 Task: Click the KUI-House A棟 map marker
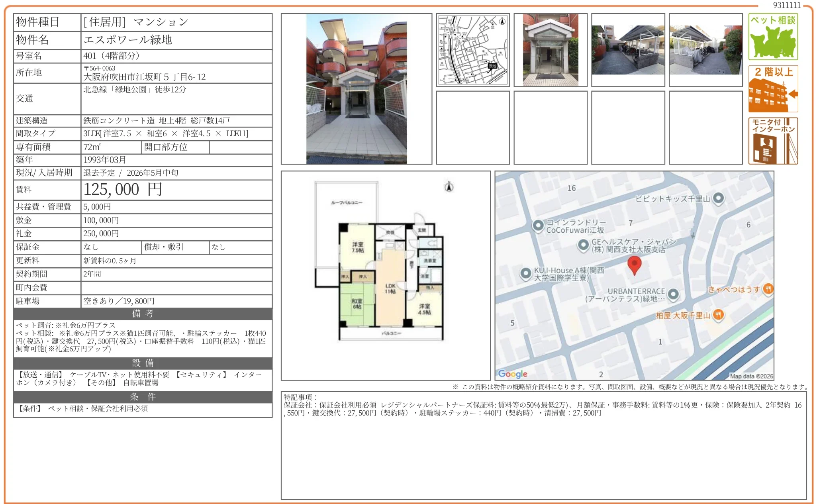click(526, 273)
